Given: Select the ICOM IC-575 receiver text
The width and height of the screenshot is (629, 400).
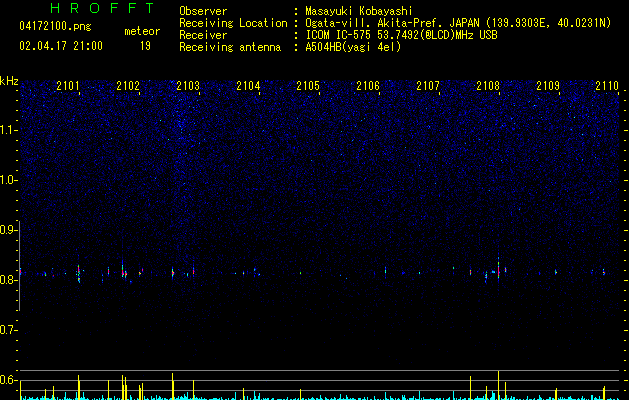Looking at the screenshot, I should click(401, 35).
